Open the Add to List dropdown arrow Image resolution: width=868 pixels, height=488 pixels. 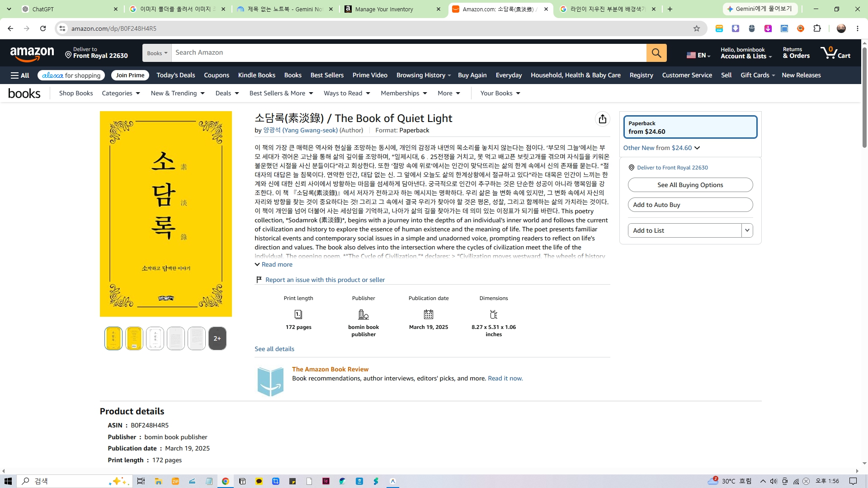pos(747,230)
